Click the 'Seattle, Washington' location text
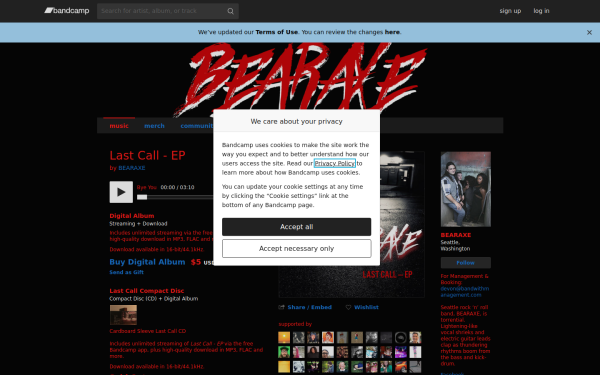Viewport: 600px width, 375px height. (455, 246)
